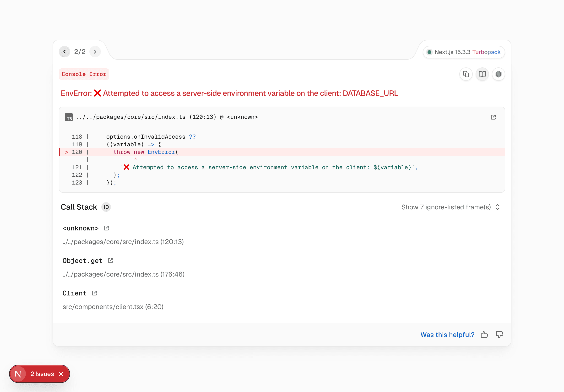The height and width of the screenshot is (392, 564).
Task: Click the index.ts (176:46) file path
Action: coord(124,274)
